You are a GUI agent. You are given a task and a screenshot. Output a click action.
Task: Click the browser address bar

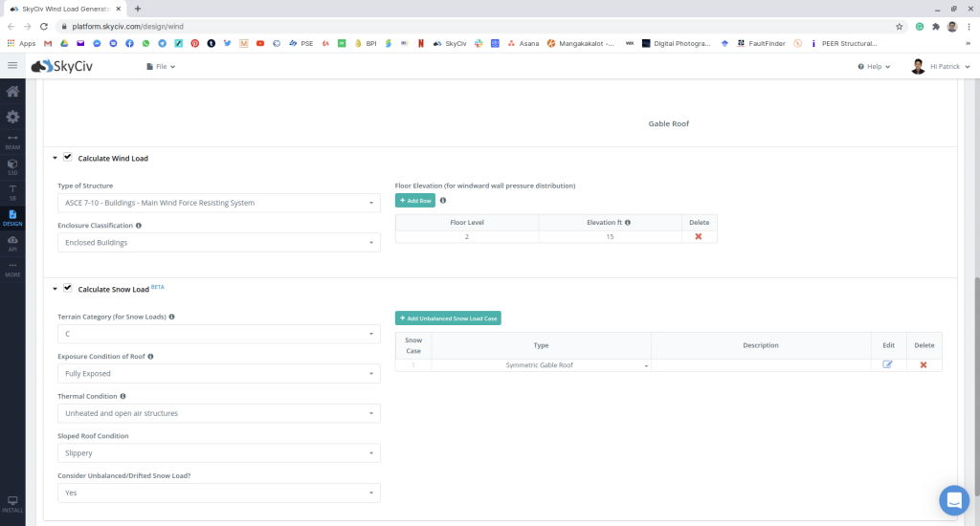pyautogui.click(x=479, y=26)
